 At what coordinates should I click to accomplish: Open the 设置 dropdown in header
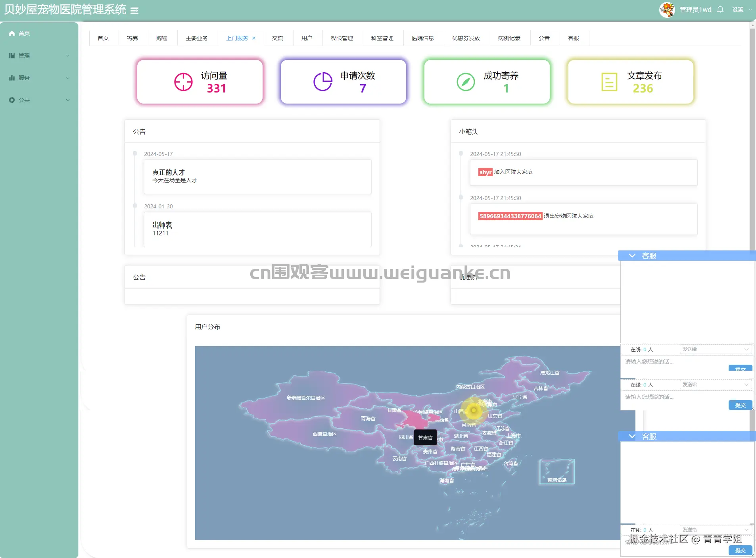point(742,10)
